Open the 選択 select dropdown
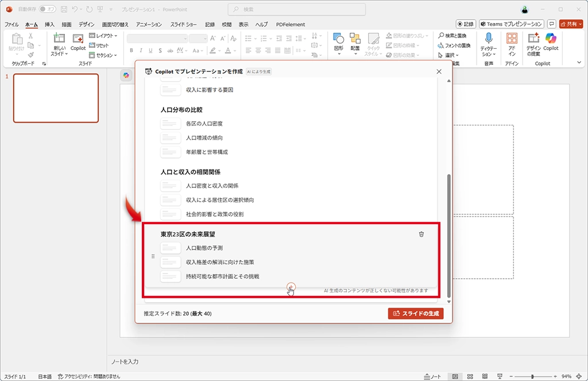588x381 pixels. [448, 55]
